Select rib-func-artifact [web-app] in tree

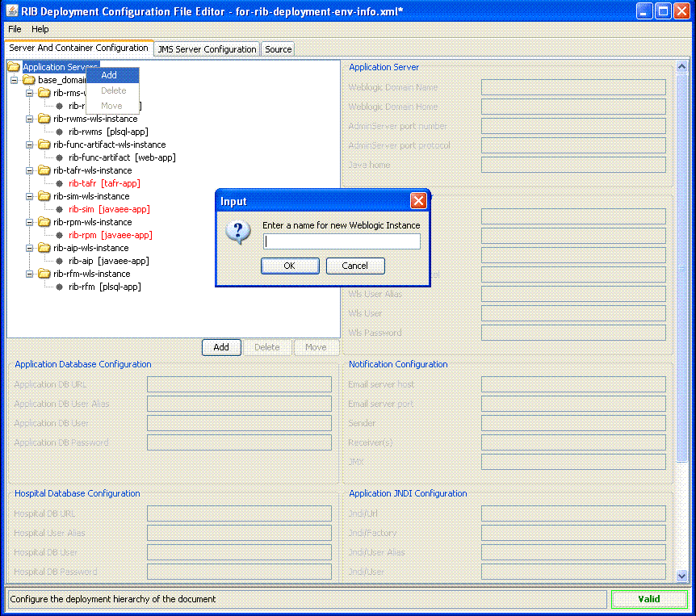(122, 157)
